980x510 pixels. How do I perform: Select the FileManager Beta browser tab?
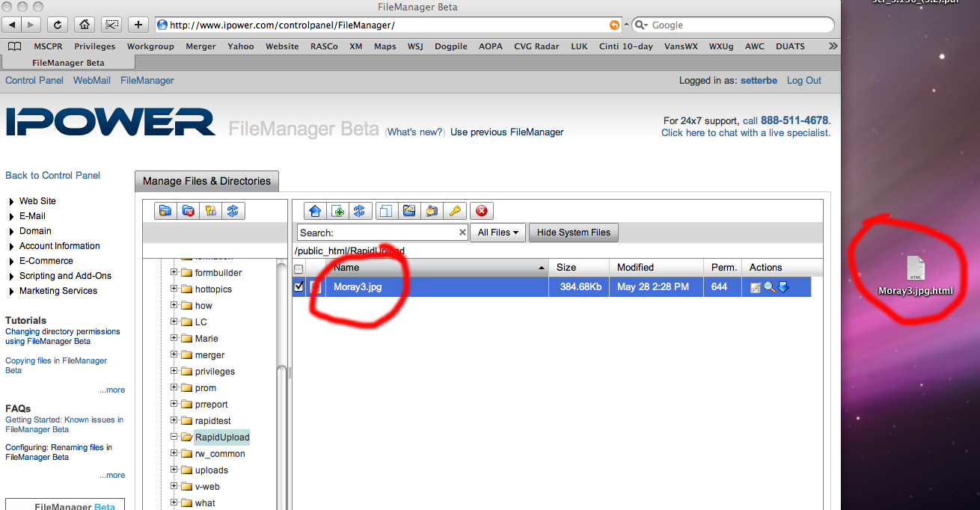(68, 63)
